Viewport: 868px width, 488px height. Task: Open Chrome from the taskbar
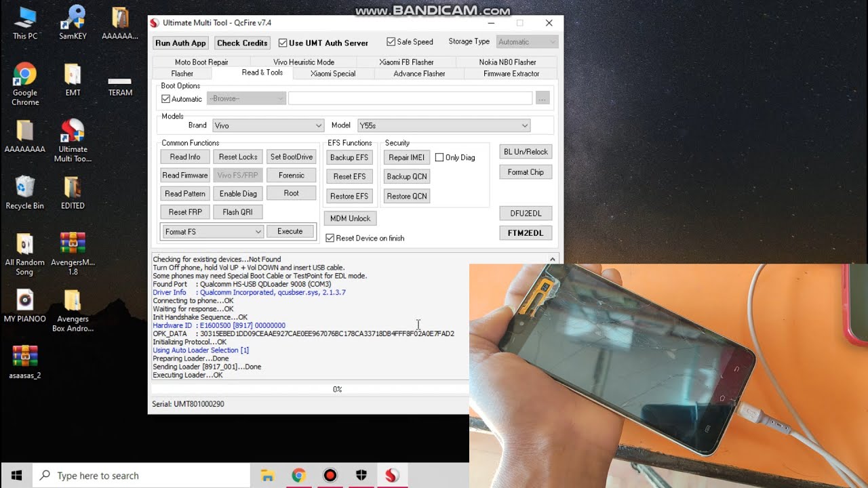tap(298, 475)
